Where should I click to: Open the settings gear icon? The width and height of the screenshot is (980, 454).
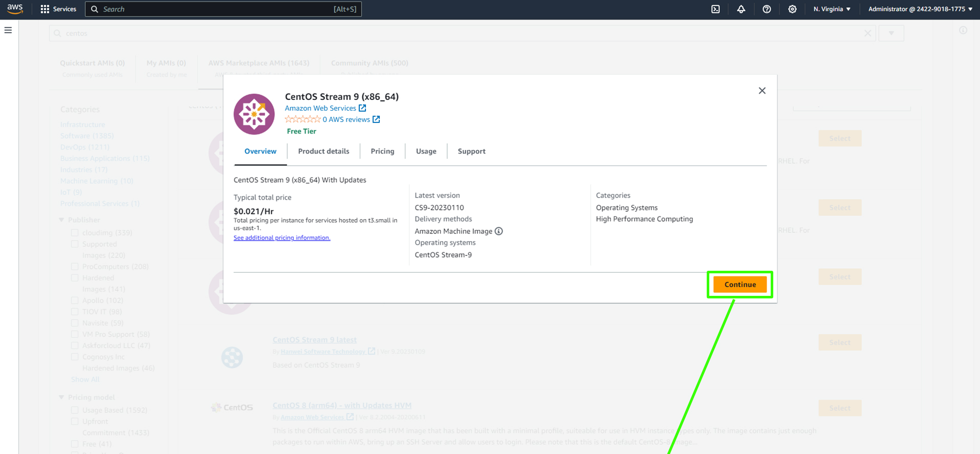pos(792,9)
